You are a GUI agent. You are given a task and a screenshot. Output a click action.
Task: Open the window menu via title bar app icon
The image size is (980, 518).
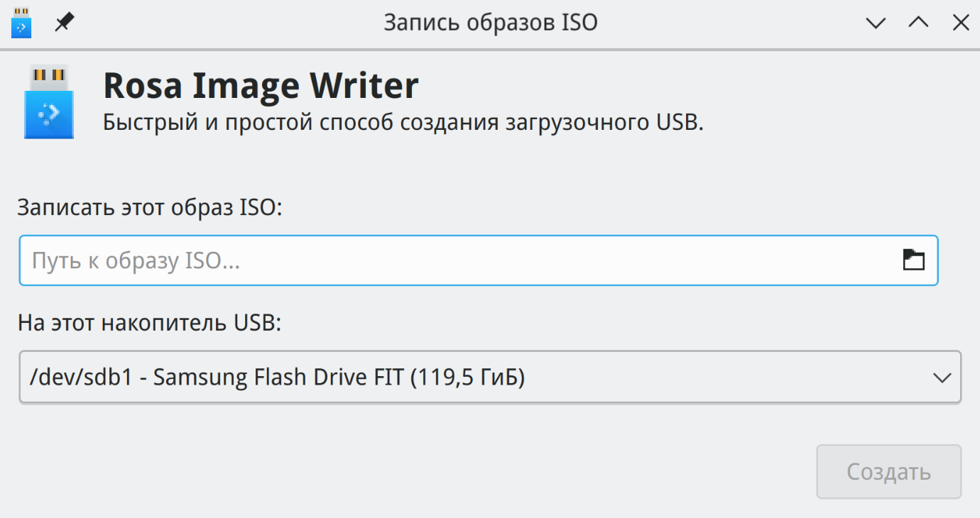click(21, 23)
